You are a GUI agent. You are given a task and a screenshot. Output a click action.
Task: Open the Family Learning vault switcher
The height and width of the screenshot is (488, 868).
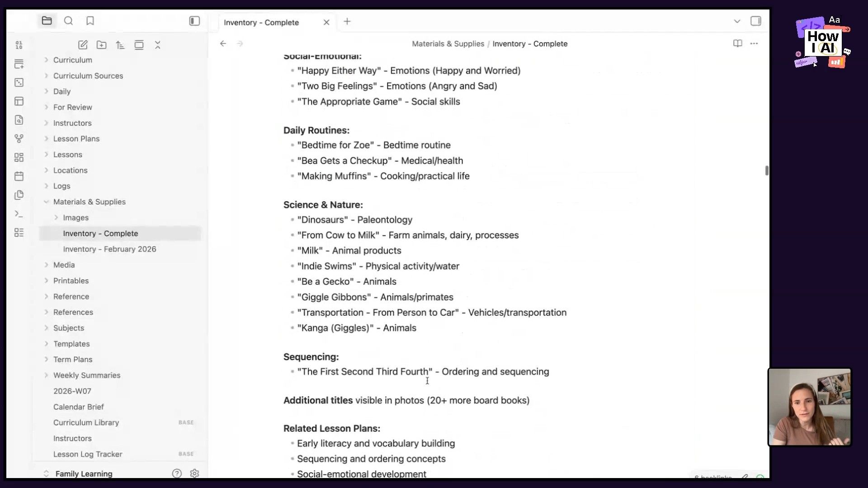84,474
